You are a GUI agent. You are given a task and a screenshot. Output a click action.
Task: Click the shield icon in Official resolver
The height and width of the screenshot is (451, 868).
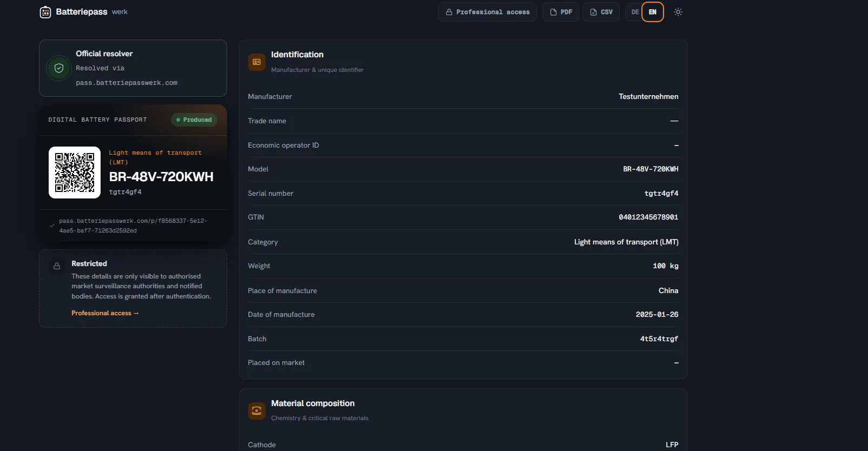[59, 68]
